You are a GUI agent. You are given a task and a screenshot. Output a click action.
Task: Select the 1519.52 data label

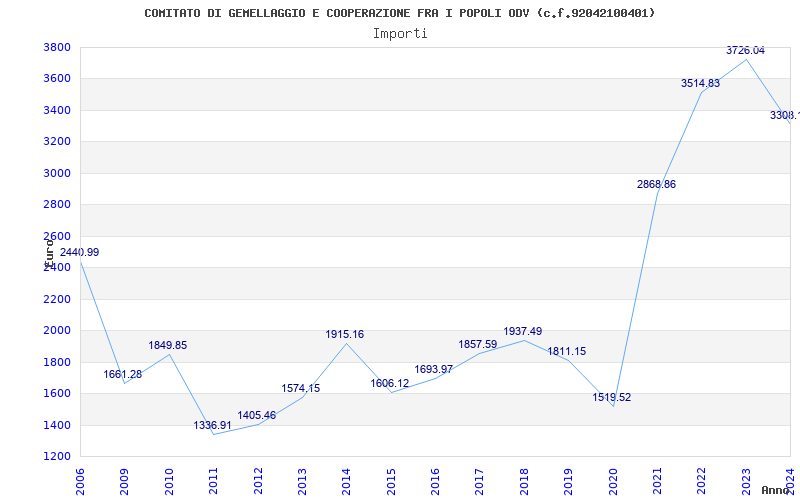pos(611,397)
